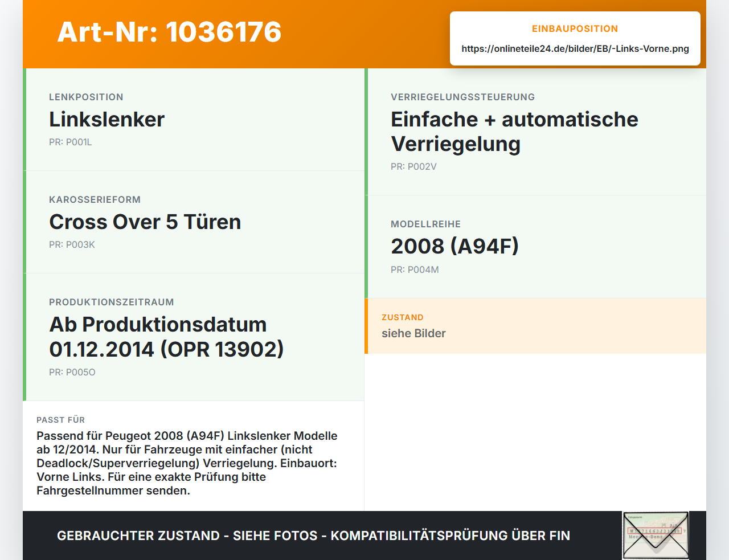The height and width of the screenshot is (560, 729).
Task: Select Einfache + automatische Verriegelung text
Action: [x=514, y=132]
